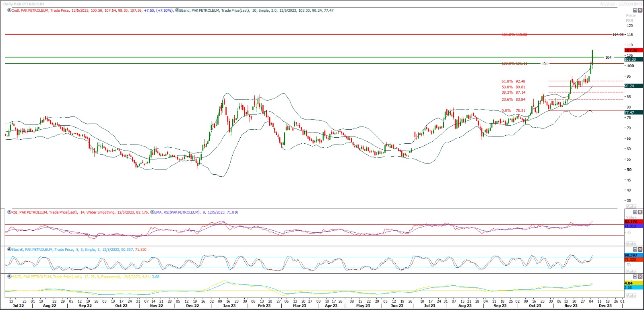This screenshot has height=310, width=644.
Task: Toggle Auto scale on the MACD axis
Action: [x=631, y=296]
